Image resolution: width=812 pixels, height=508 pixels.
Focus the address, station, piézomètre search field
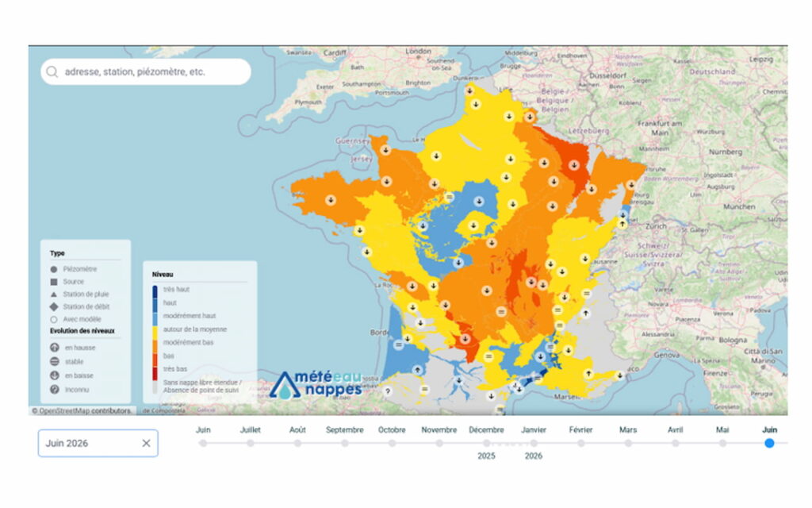(146, 71)
